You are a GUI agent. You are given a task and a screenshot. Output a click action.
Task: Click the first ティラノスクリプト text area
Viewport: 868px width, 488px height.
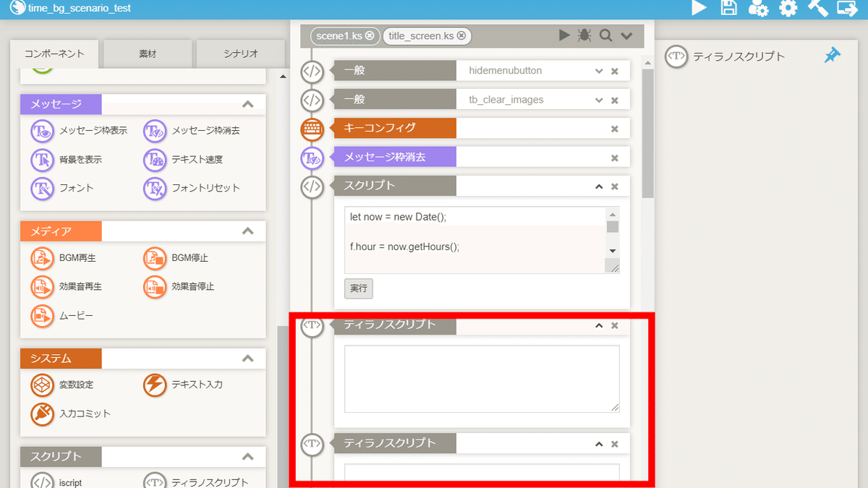(482, 379)
